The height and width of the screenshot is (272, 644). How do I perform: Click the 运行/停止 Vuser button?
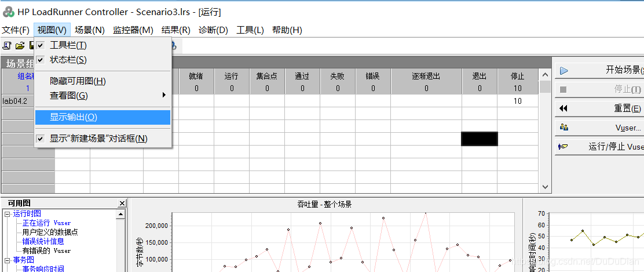pyautogui.click(x=599, y=147)
